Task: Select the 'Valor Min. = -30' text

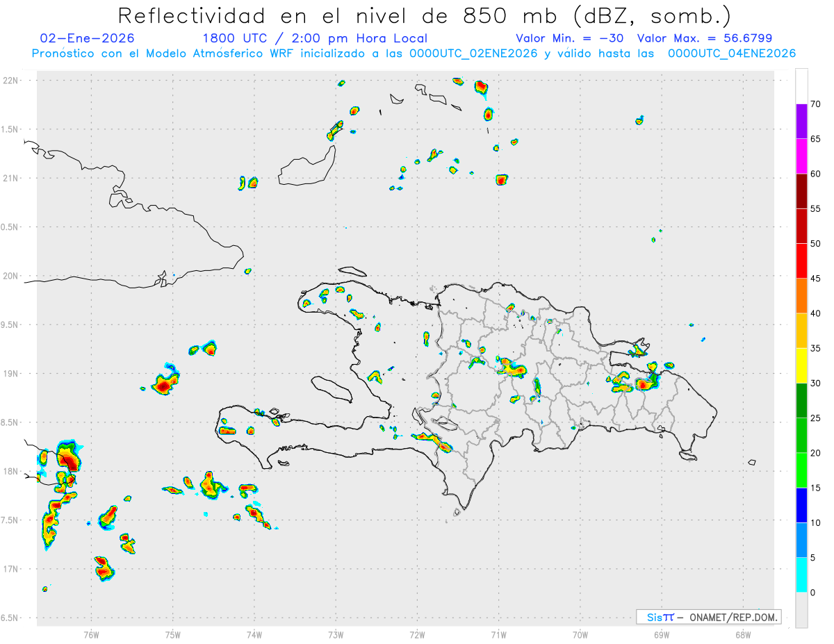Action: [571, 38]
